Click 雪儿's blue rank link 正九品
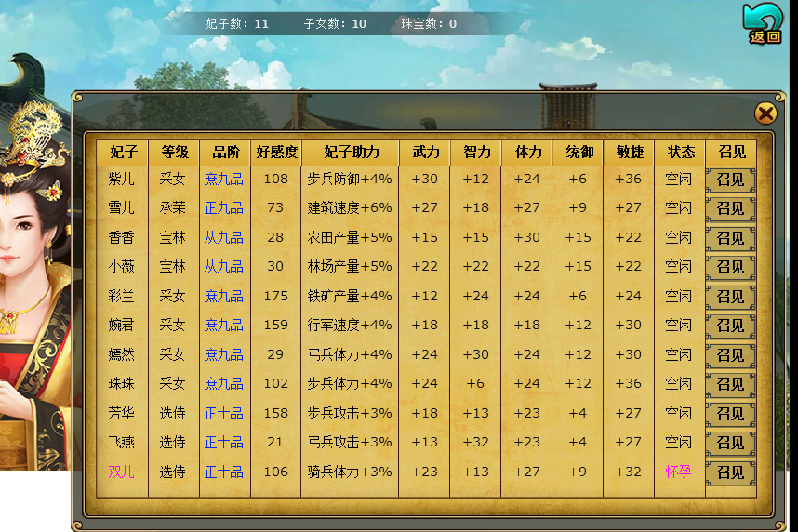Image resolution: width=798 pixels, height=532 pixels. pos(223,208)
